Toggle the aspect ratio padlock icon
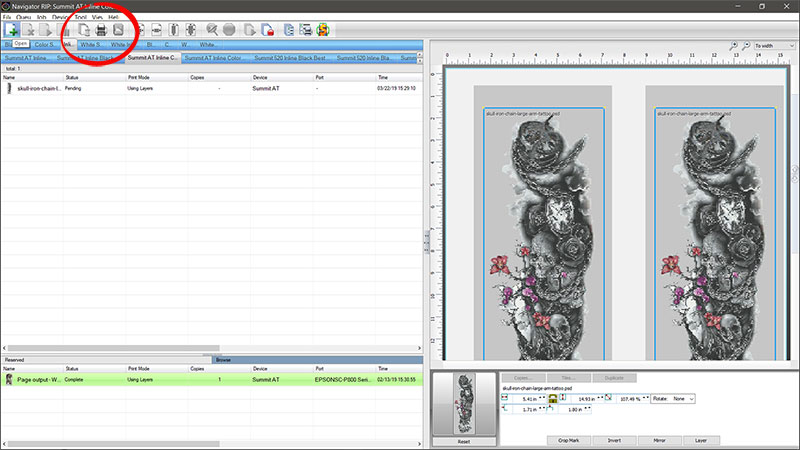This screenshot has height=450, width=800. (x=553, y=398)
